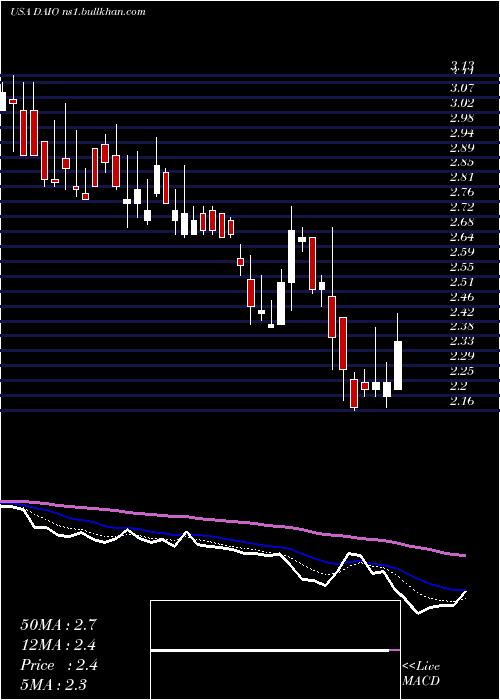Select the 2.46 price axis label
The width and height of the screenshot is (500, 700).
(462, 296)
